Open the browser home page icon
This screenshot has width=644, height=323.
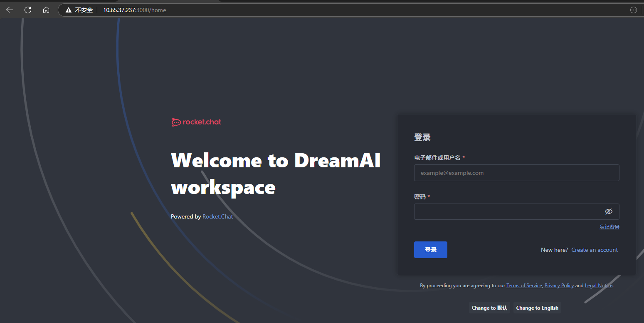pos(46,10)
